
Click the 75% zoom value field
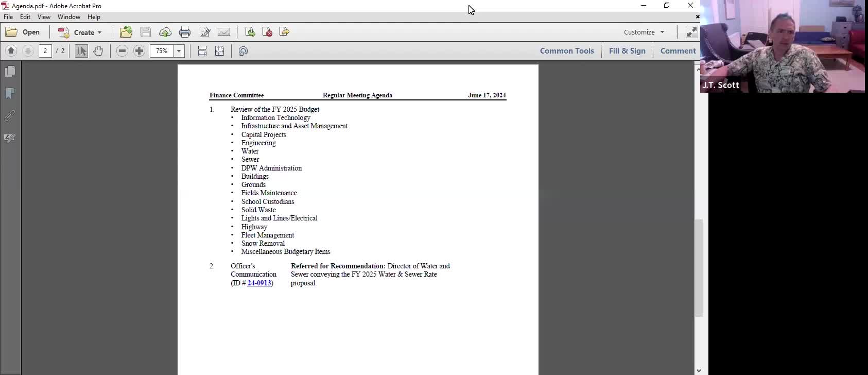click(162, 51)
